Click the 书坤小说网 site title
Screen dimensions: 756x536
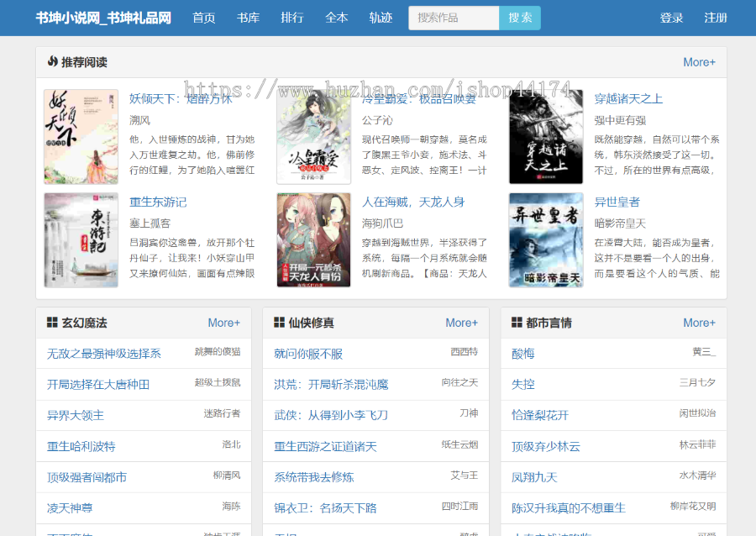pos(103,18)
